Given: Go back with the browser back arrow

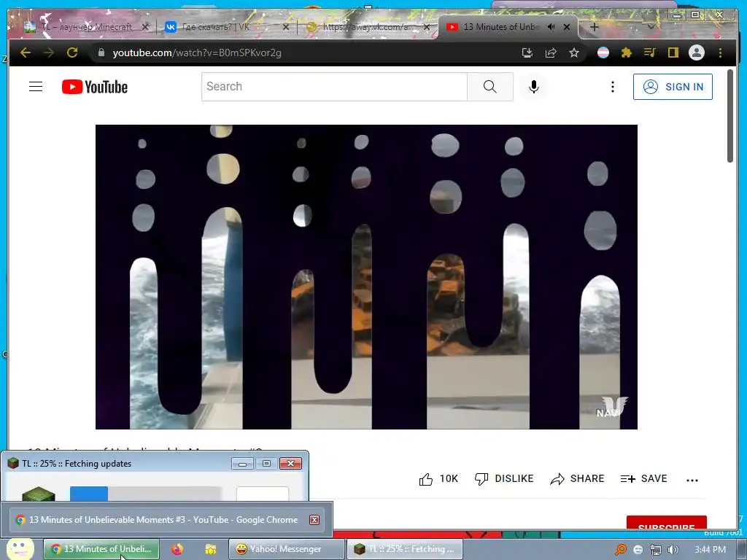Looking at the screenshot, I should click(26, 52).
